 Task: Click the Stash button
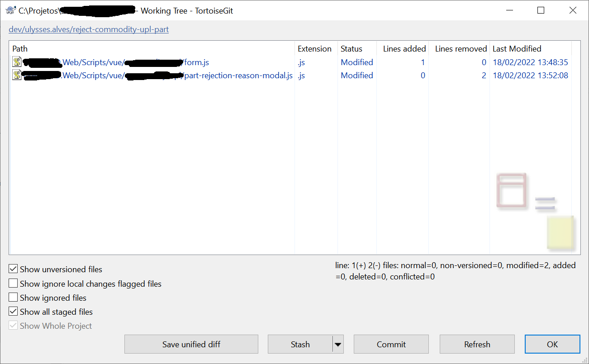(x=300, y=344)
